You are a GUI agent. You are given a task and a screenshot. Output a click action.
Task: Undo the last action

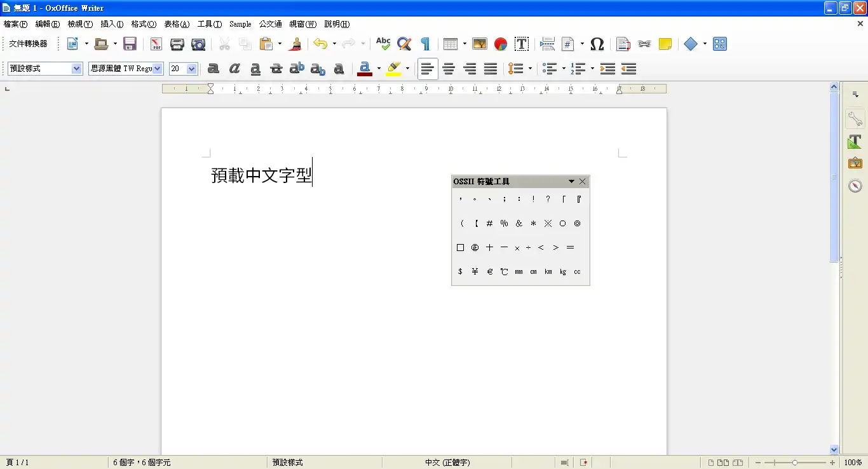pyautogui.click(x=320, y=44)
